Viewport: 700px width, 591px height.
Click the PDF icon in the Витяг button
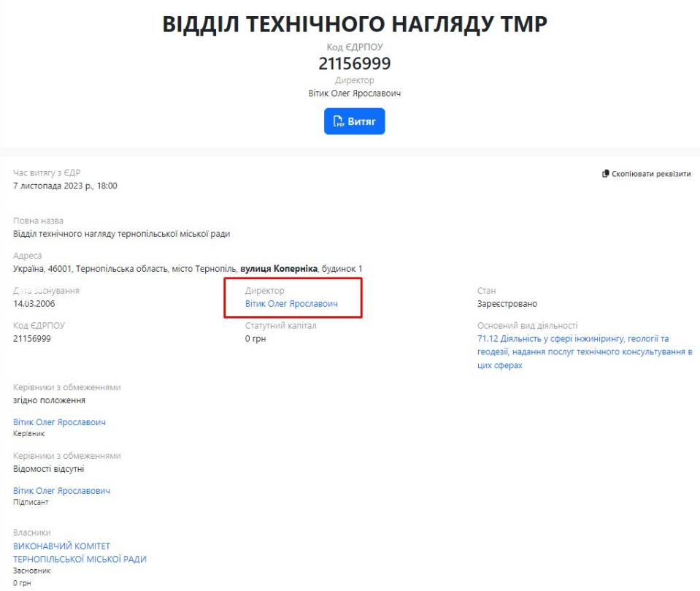point(339,121)
